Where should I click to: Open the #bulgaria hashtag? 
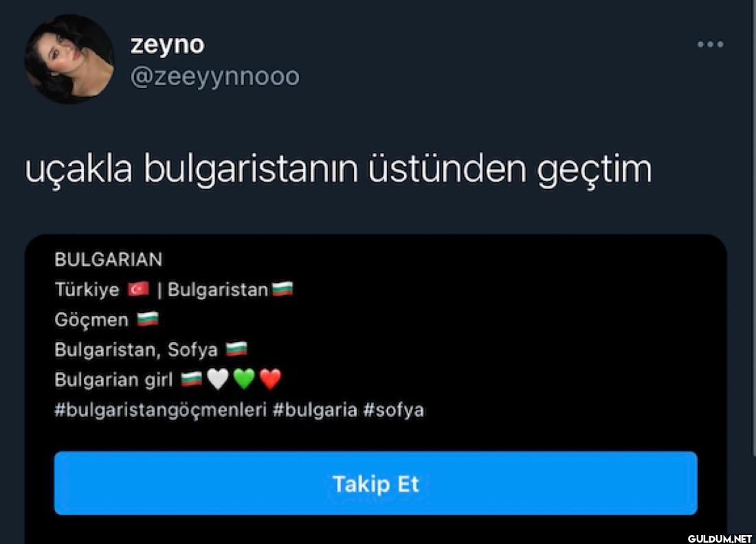pos(315,410)
